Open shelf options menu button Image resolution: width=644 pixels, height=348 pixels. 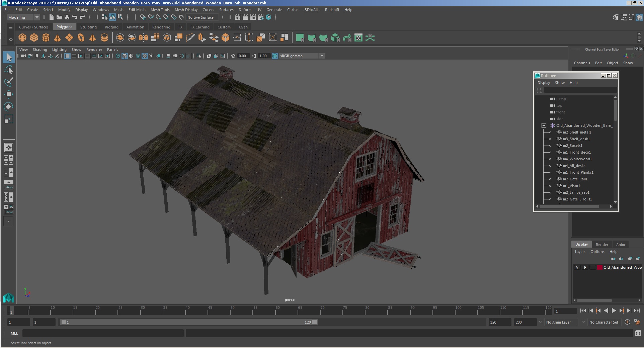(x=11, y=39)
